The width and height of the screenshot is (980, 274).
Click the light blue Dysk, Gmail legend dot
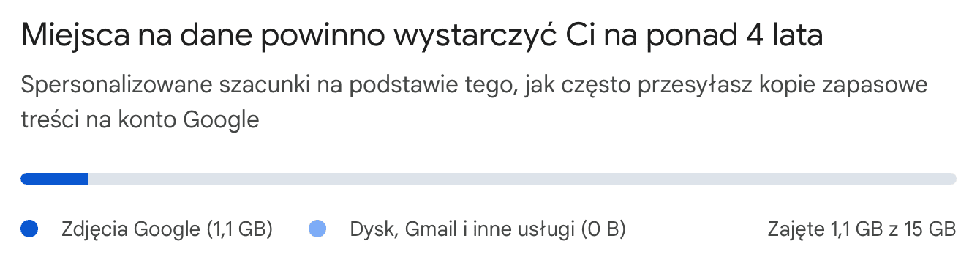[317, 229]
